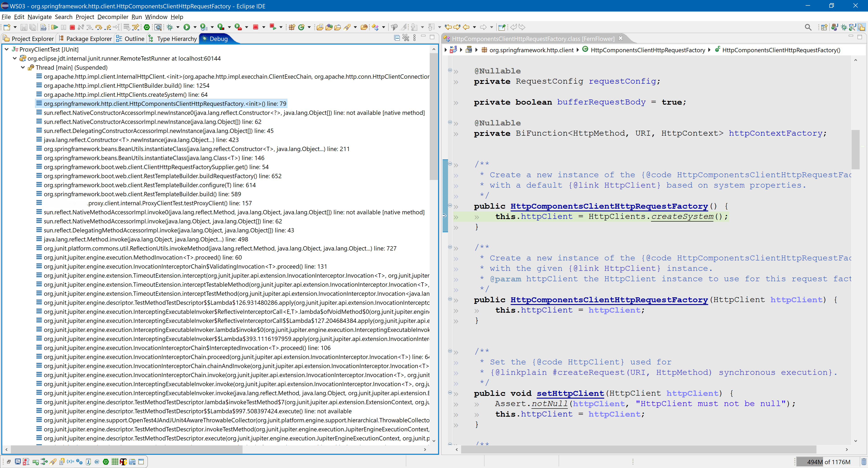Collapse the Thread [main] (Suspended) node

point(23,67)
